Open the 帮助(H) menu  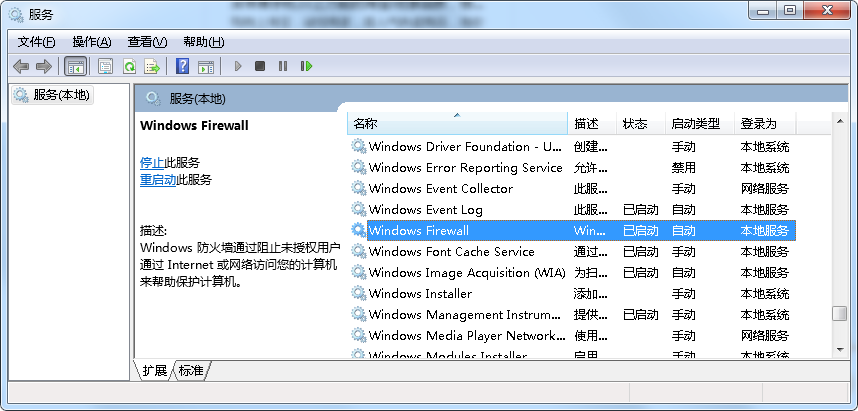pyautogui.click(x=204, y=42)
